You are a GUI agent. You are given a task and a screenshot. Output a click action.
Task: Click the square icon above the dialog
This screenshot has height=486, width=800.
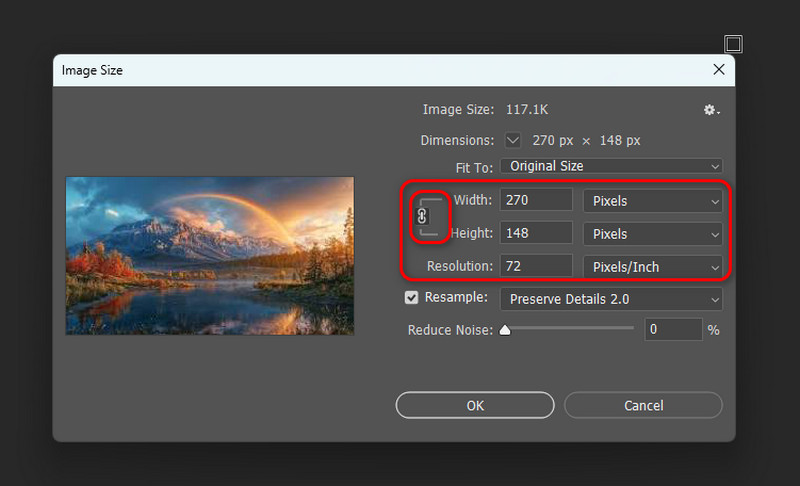(733, 43)
